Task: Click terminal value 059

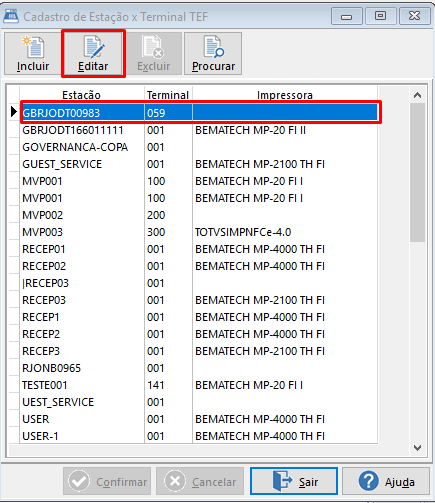Action: click(x=156, y=113)
